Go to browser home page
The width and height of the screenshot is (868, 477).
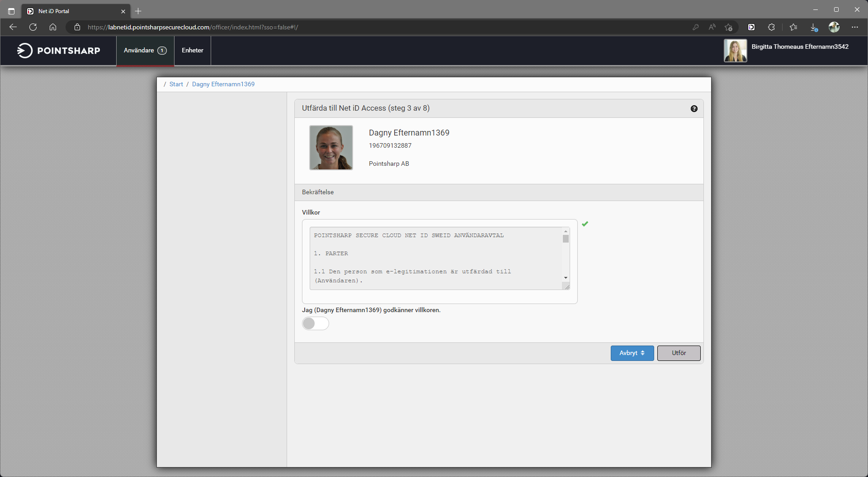(x=53, y=27)
